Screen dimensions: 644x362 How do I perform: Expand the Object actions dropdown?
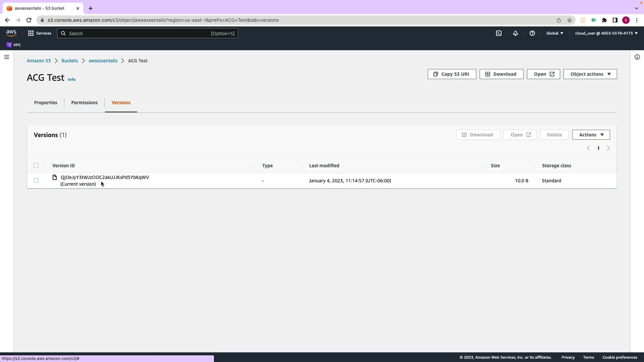click(590, 74)
